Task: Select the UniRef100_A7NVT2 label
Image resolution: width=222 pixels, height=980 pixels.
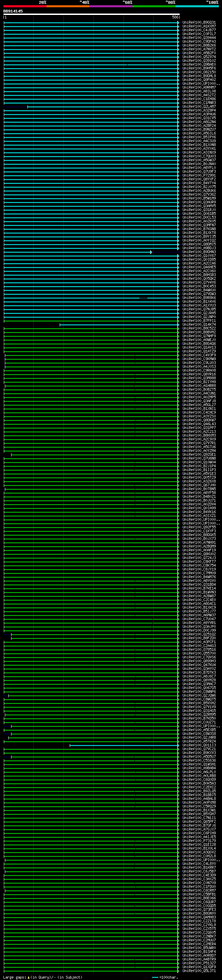Action: pos(199,49)
